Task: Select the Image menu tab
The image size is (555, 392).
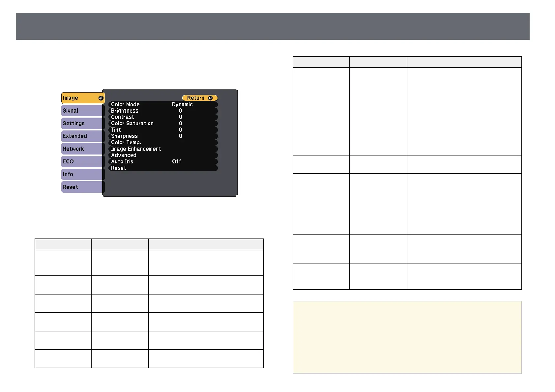Action: pyautogui.click(x=83, y=98)
